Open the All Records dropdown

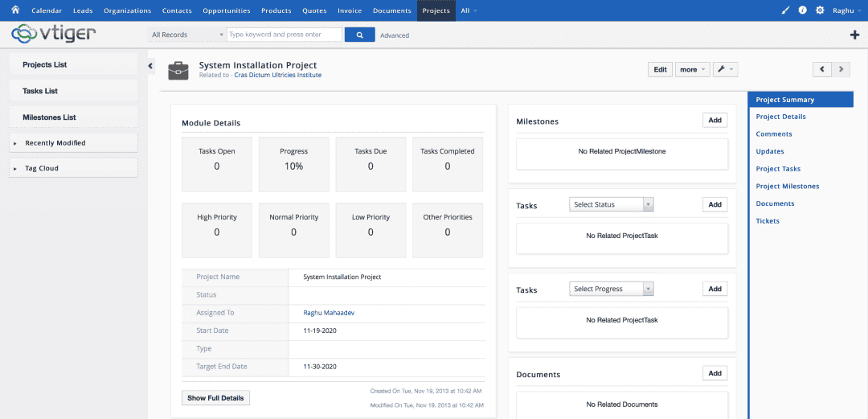point(186,35)
